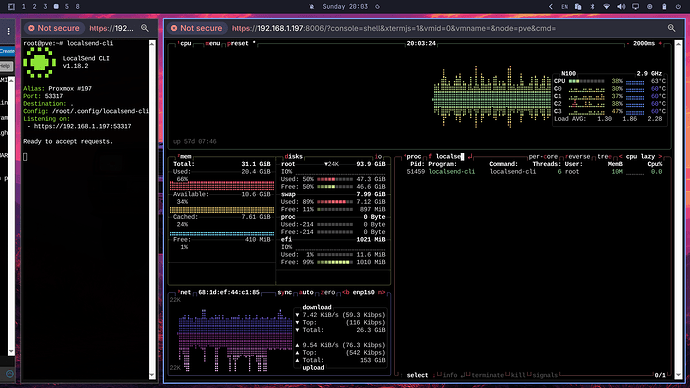Click Not secure badge in localsend window
This screenshot has height=388, width=690.
54,28
